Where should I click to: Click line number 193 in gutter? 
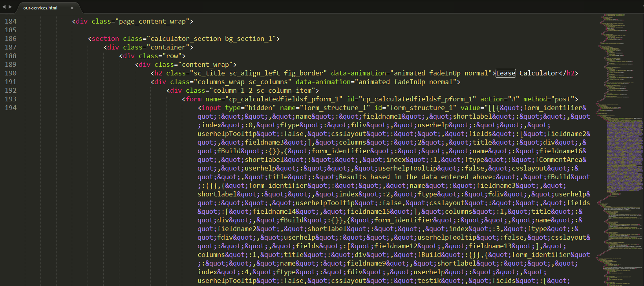(11, 99)
